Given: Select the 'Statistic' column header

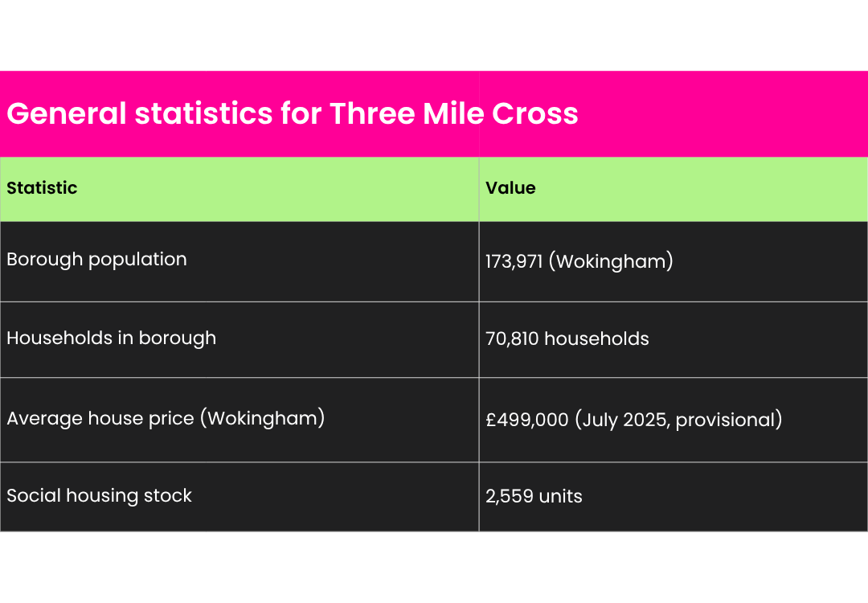Looking at the screenshot, I should (x=42, y=188).
